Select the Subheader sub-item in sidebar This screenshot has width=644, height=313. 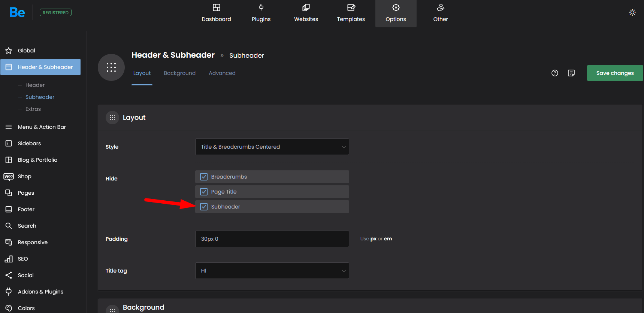40,97
